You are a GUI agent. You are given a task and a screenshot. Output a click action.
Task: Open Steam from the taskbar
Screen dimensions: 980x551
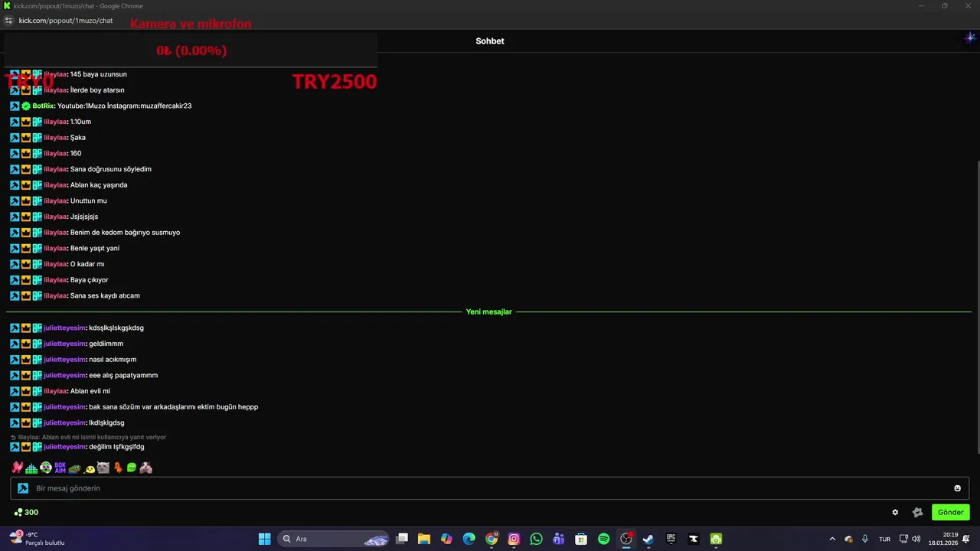pyautogui.click(x=648, y=539)
